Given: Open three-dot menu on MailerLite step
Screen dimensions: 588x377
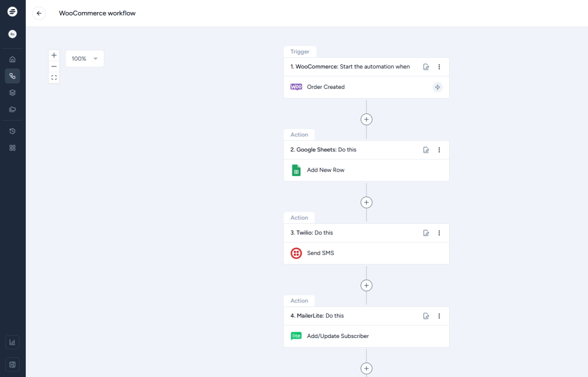Looking at the screenshot, I should [x=439, y=316].
